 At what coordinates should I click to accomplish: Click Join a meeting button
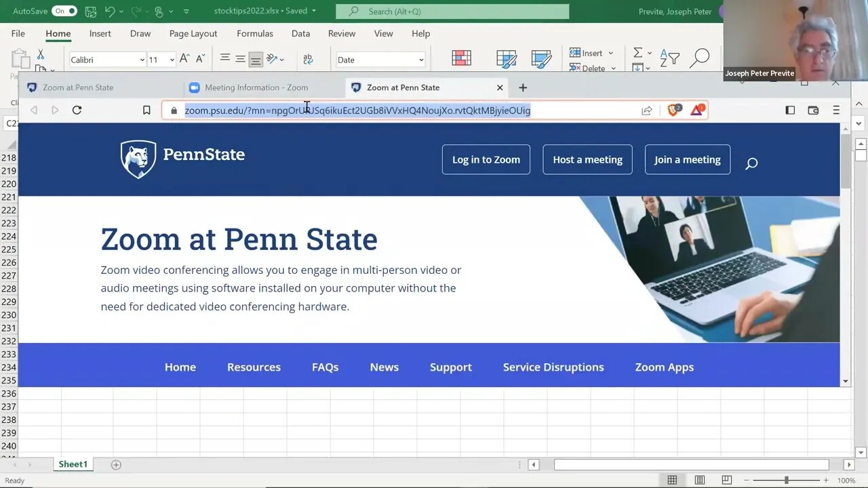pos(688,159)
